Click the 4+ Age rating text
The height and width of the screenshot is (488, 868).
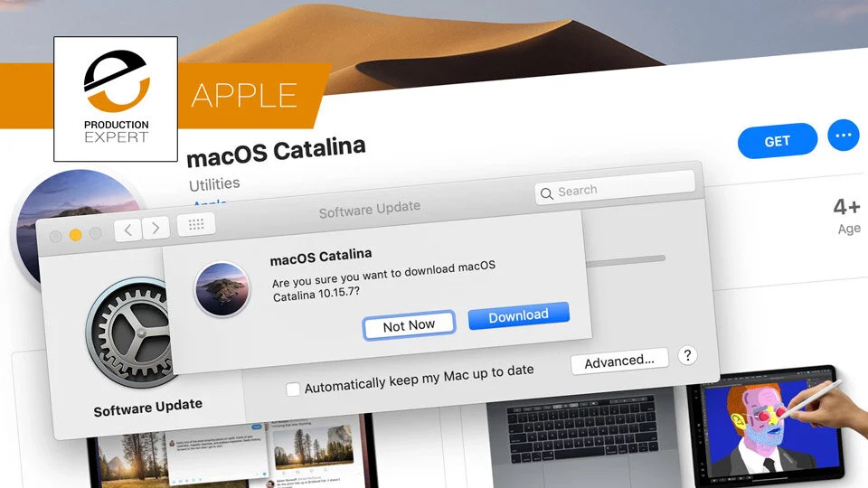coord(847,216)
